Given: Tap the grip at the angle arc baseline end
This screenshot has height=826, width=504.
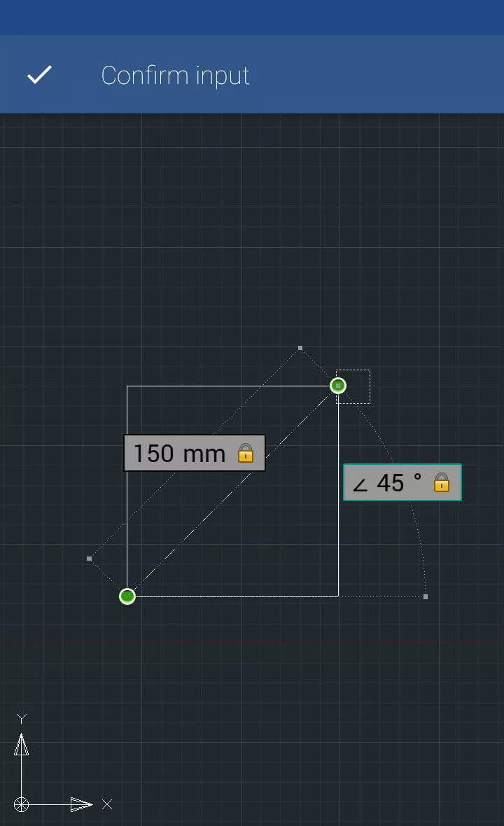Looking at the screenshot, I should pos(426,597).
